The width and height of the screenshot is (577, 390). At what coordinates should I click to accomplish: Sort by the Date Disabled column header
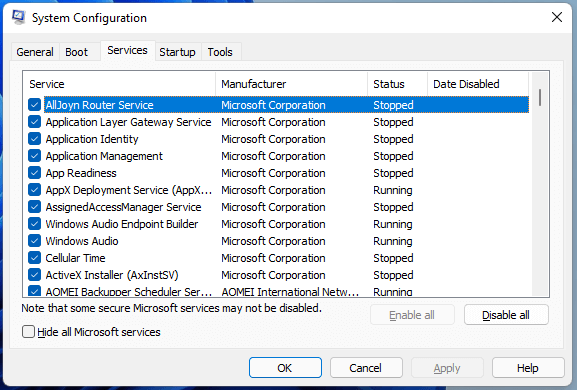point(478,84)
